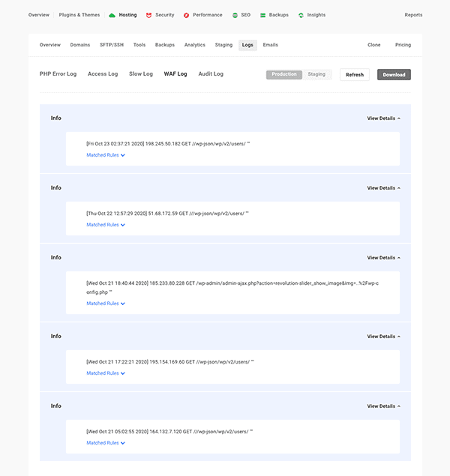Open the Pricing link
This screenshot has width=450, height=476.
pyautogui.click(x=403, y=45)
